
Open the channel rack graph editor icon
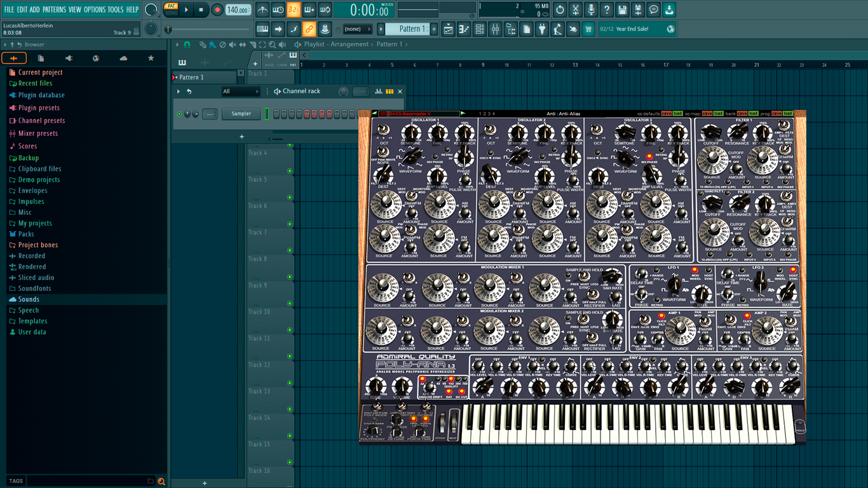pos(379,91)
